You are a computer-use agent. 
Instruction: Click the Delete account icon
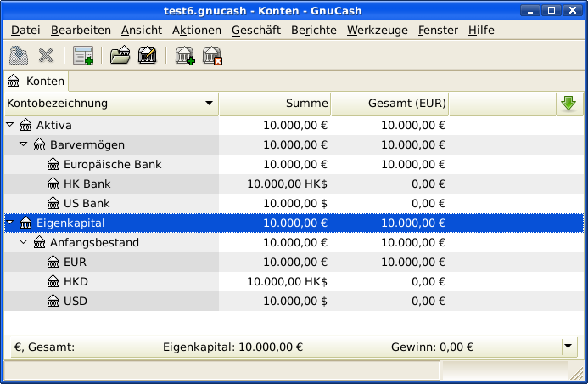[x=211, y=56]
